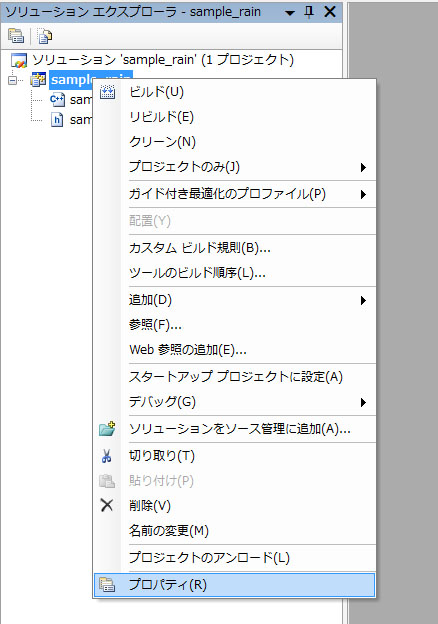Click the properties icon beside プロパティ(R)
438x624 pixels.
tap(107, 585)
